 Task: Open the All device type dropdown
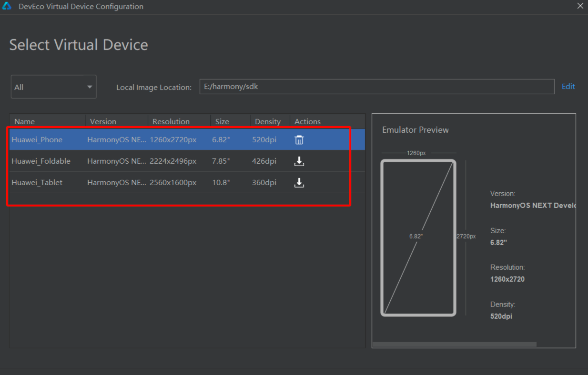(x=54, y=87)
